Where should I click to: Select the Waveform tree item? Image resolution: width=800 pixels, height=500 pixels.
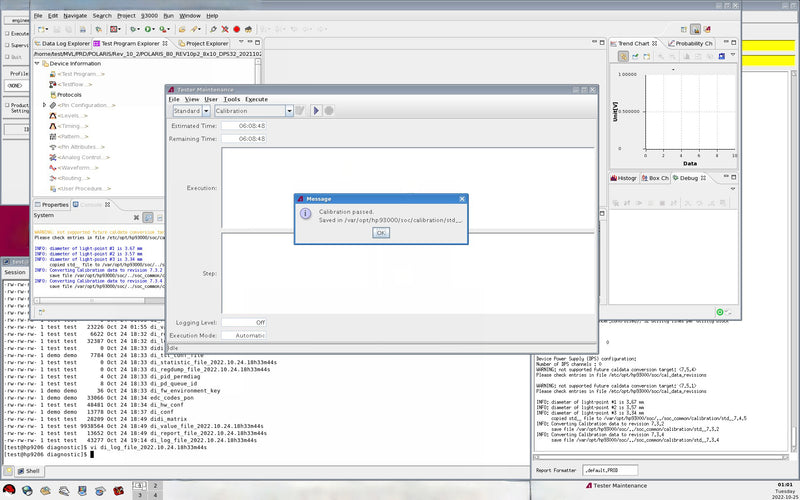(74, 168)
